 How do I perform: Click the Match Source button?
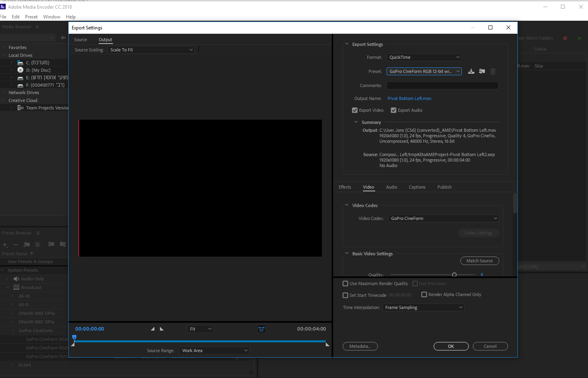point(480,261)
